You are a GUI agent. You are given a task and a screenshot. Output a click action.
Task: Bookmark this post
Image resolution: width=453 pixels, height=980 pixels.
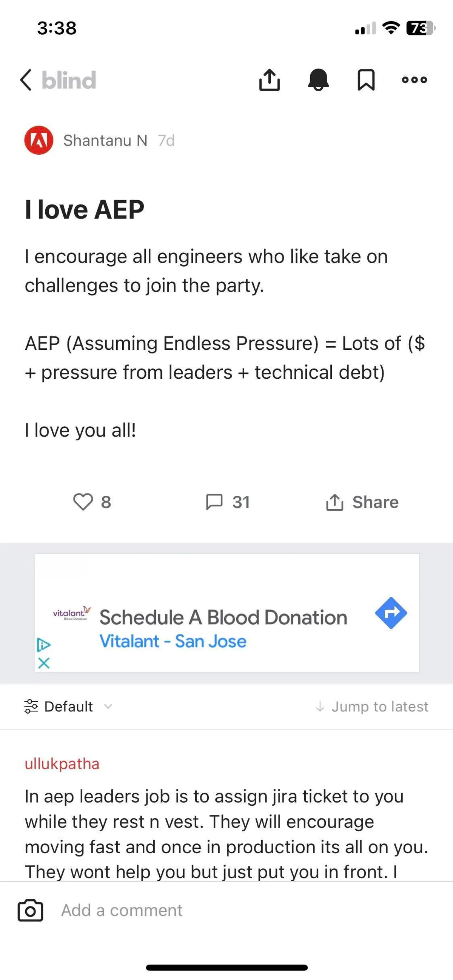pos(366,80)
